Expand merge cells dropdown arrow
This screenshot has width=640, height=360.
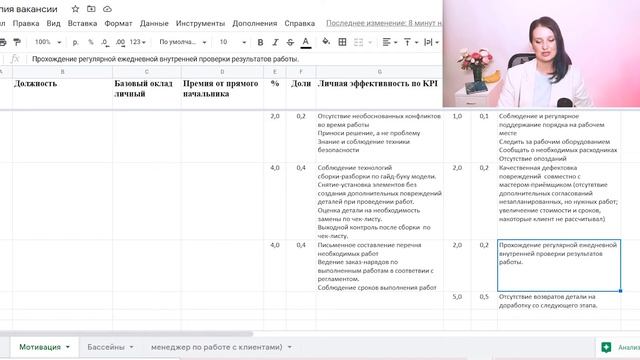(370, 42)
